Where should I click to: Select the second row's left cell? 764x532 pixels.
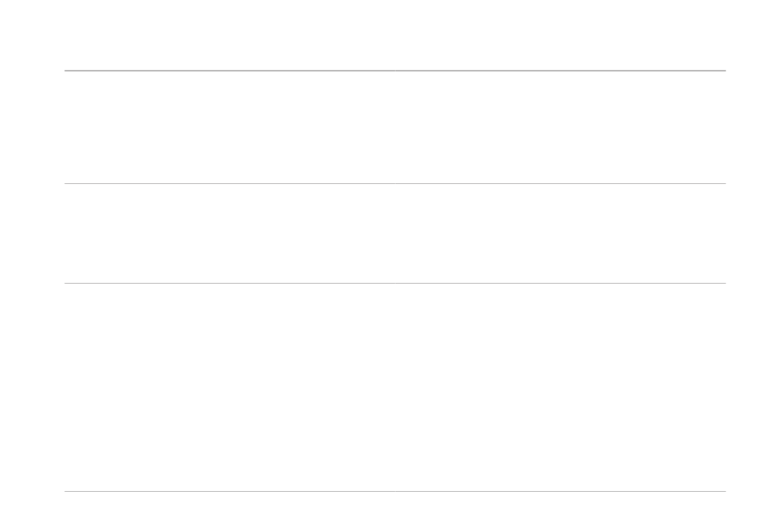[x=229, y=233]
